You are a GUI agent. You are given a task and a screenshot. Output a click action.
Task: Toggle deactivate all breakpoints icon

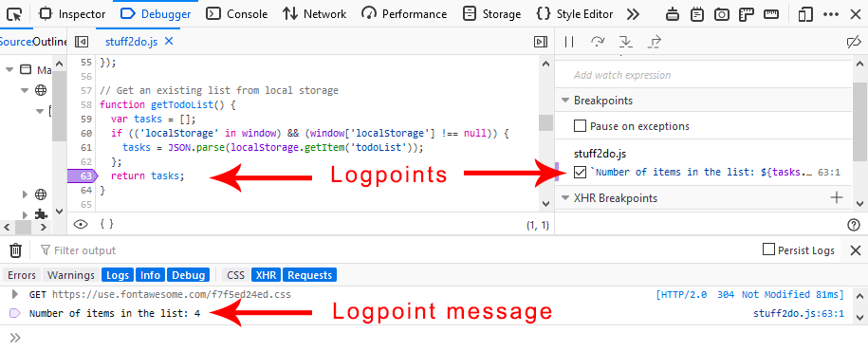855,42
